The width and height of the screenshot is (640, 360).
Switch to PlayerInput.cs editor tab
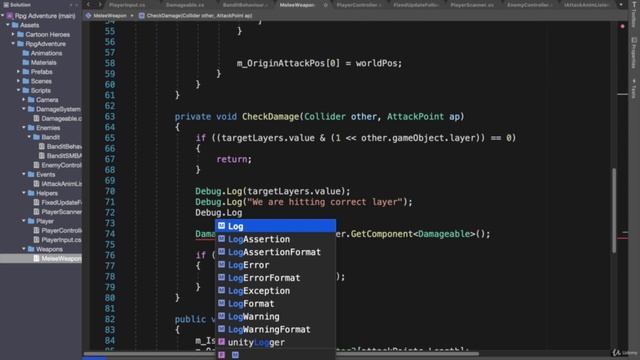tap(127, 5)
